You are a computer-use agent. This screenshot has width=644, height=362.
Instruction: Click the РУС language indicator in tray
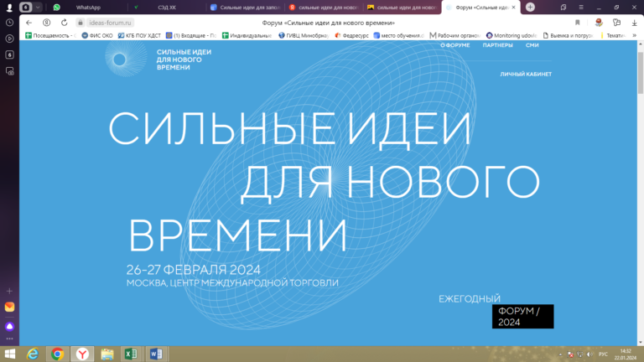(x=603, y=354)
